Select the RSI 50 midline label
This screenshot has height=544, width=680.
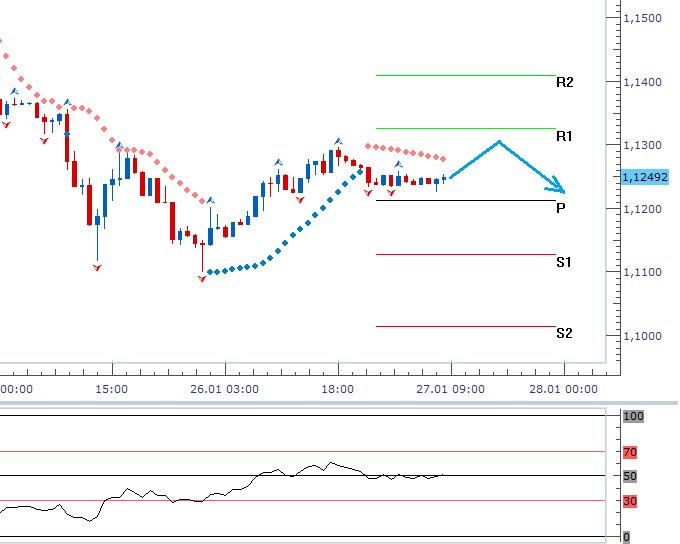tap(630, 476)
